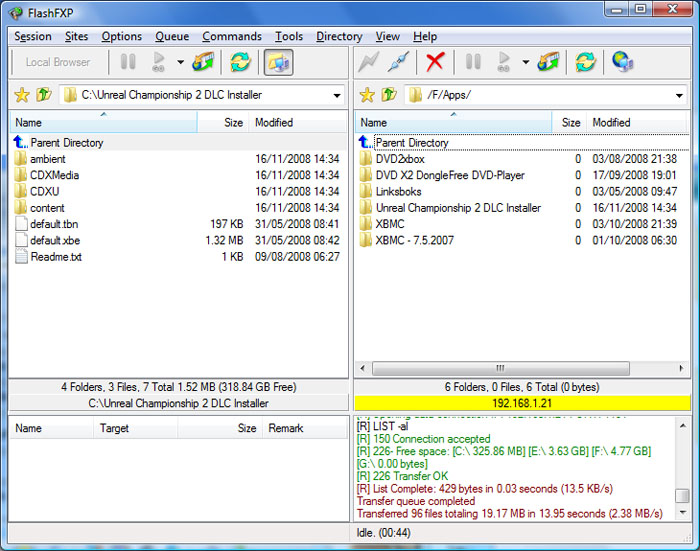Open left play button dropdown arrow

coord(180,62)
